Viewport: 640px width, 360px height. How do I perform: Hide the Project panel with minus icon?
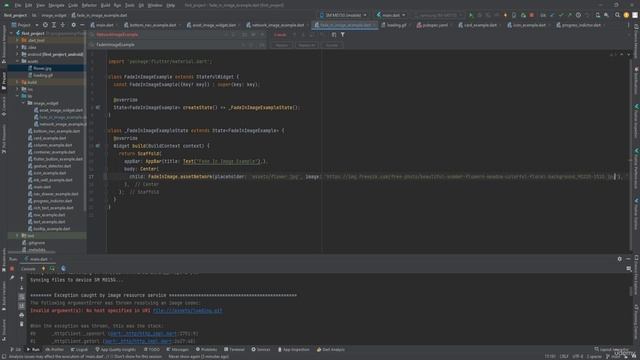[x=82, y=25]
